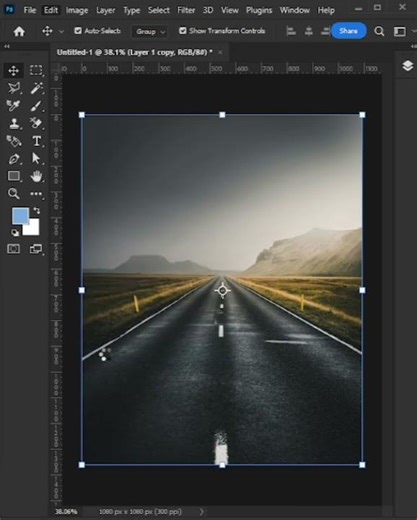Swap foreground and background colors
The height and width of the screenshot is (520, 417).
click(37, 211)
